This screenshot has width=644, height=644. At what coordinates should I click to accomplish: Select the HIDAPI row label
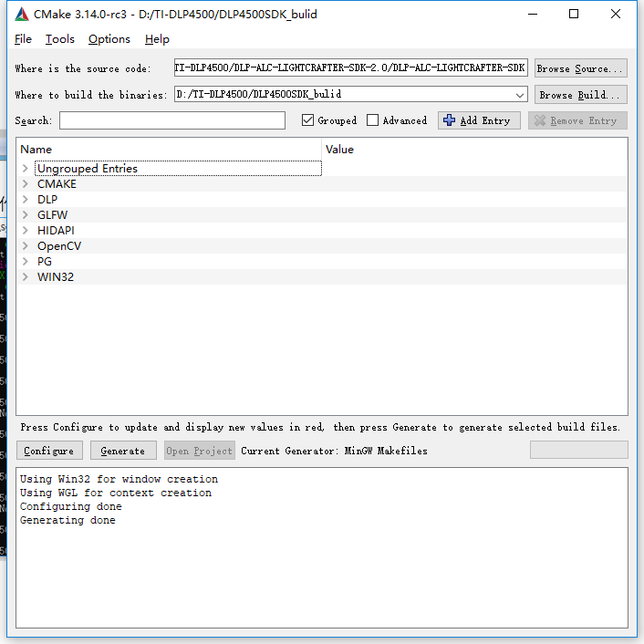pos(56,231)
